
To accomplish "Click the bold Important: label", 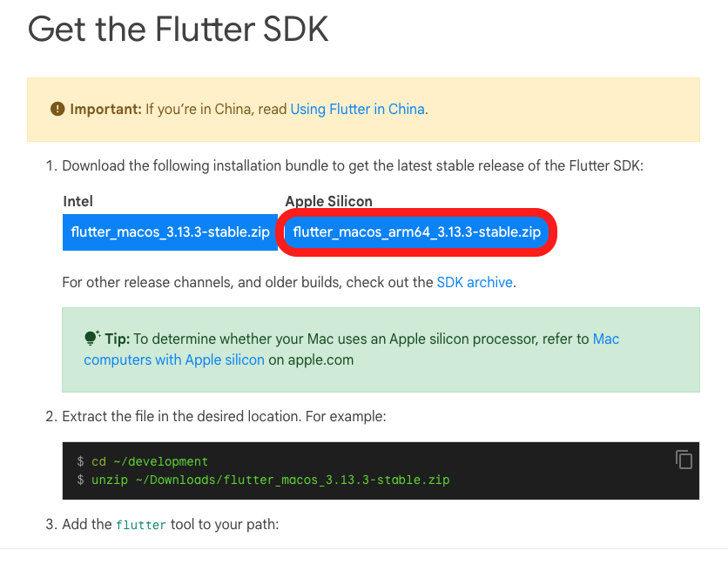I will (x=105, y=109).
